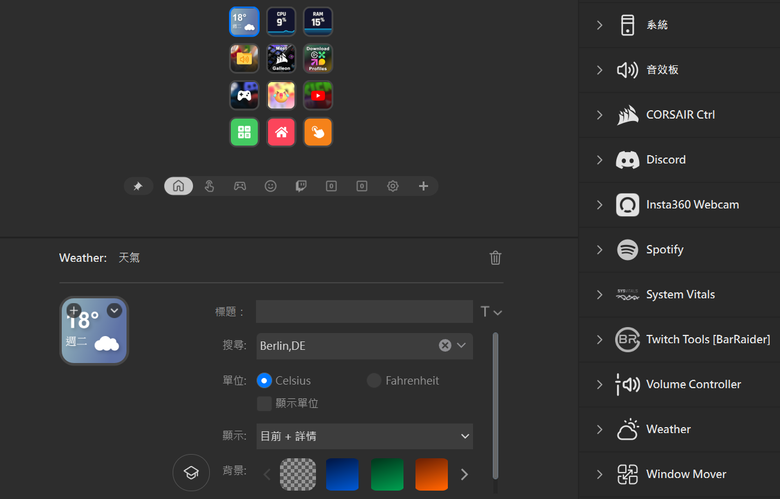Select the game controller key
The height and width of the screenshot is (499, 780).
[x=244, y=95]
